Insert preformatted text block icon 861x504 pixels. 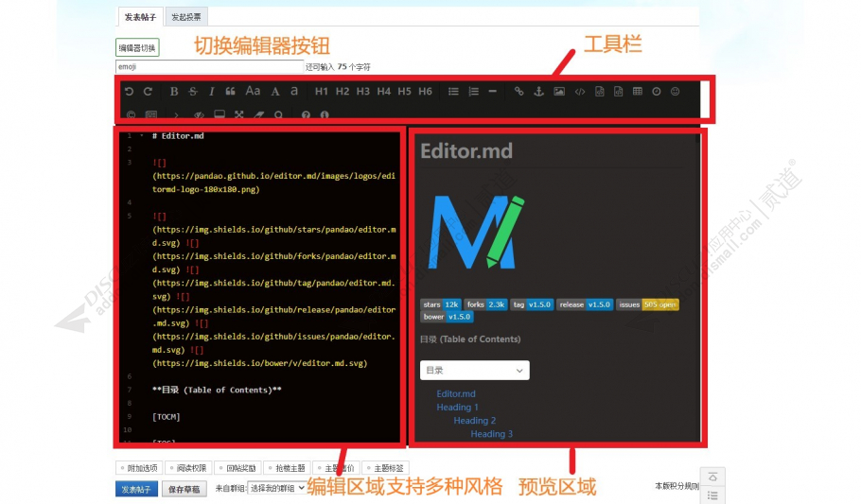click(x=600, y=92)
